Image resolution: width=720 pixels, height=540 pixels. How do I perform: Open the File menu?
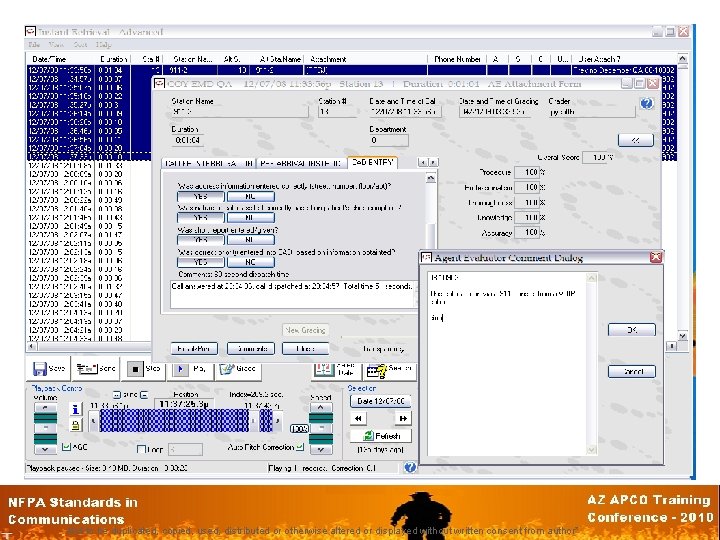click(34, 45)
